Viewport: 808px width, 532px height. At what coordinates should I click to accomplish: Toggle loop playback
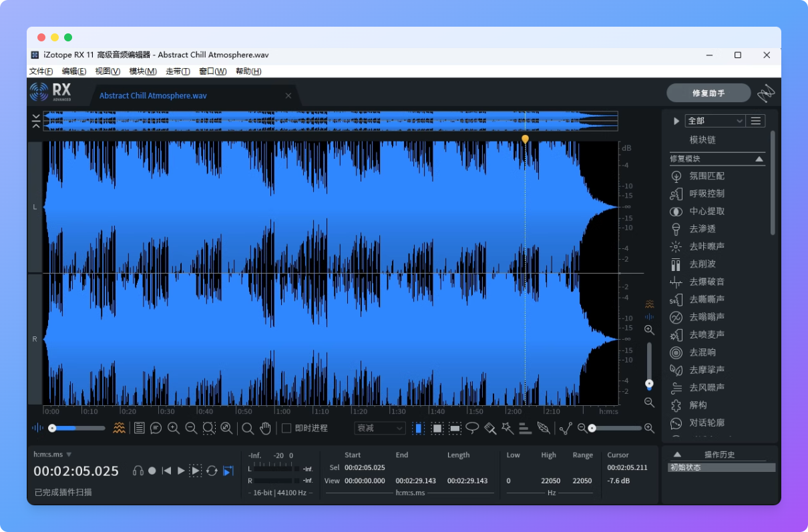tap(212, 471)
